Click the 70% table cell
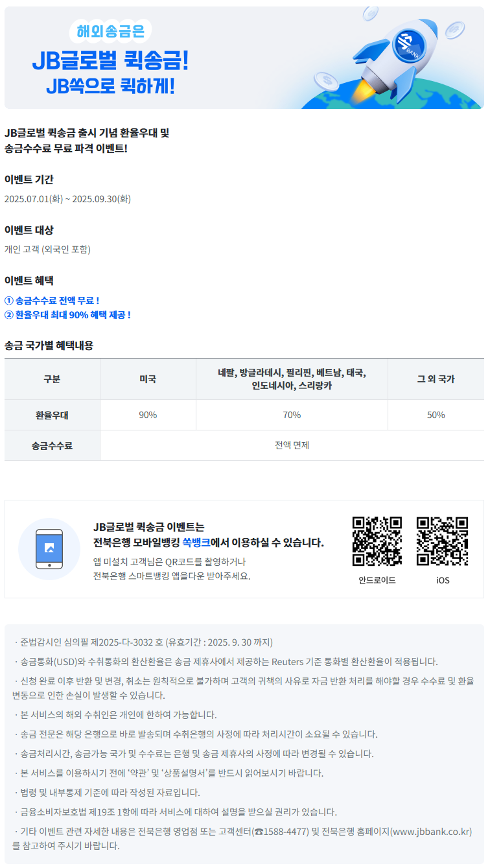The height and width of the screenshot is (868, 490). pos(292,415)
